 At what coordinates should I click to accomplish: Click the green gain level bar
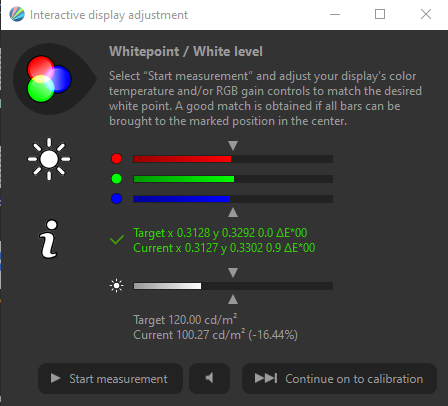[233, 179]
